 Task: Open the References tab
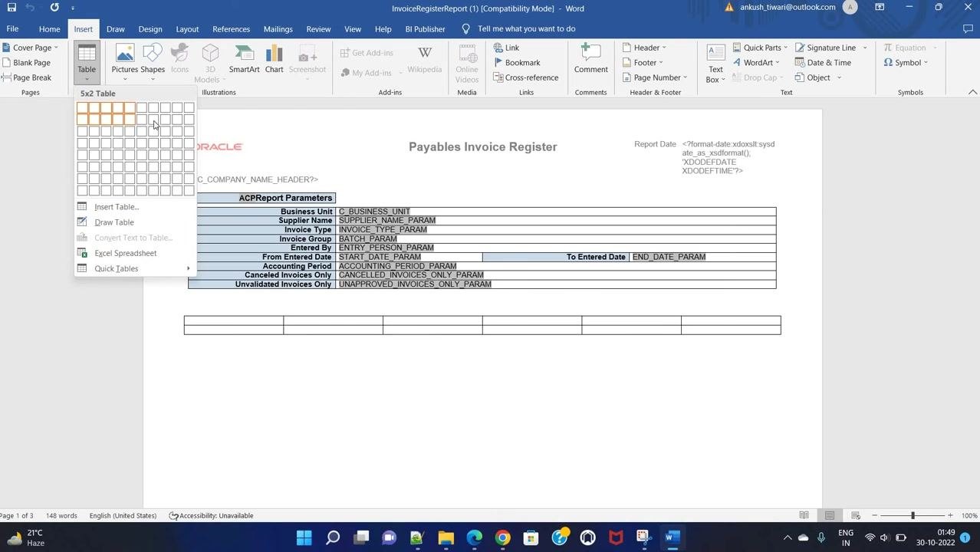pos(231,29)
